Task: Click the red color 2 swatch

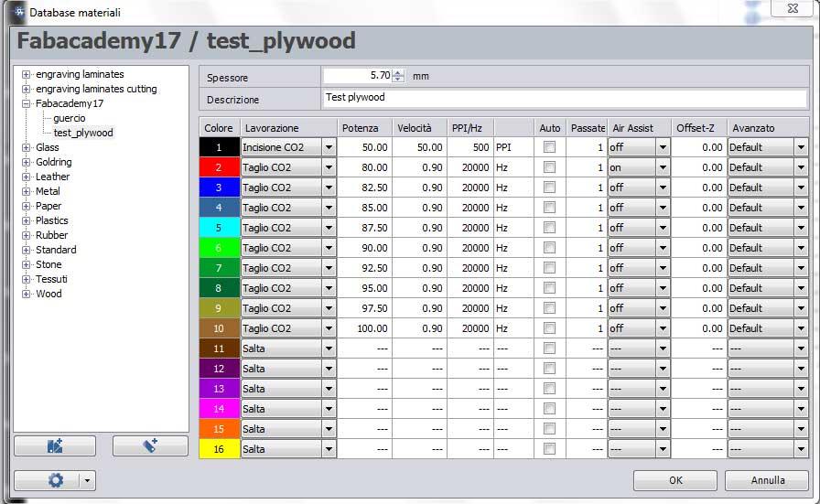Action: [219, 167]
